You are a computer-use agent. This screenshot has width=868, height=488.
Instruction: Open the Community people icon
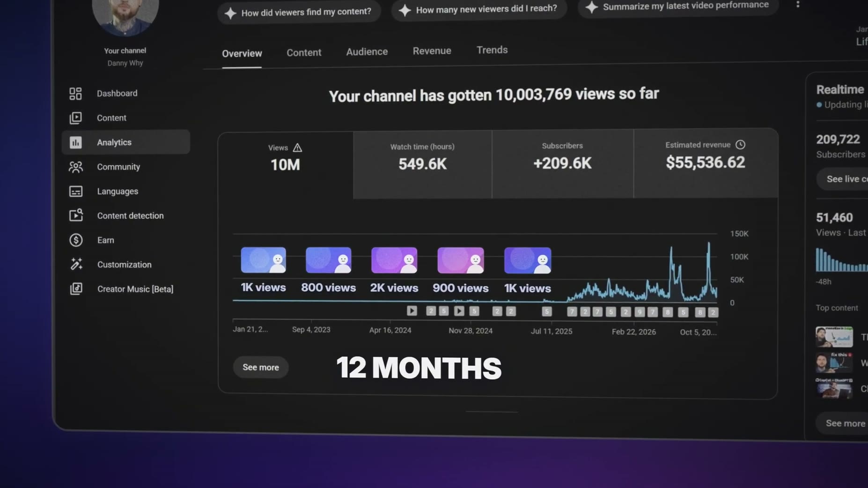point(75,167)
